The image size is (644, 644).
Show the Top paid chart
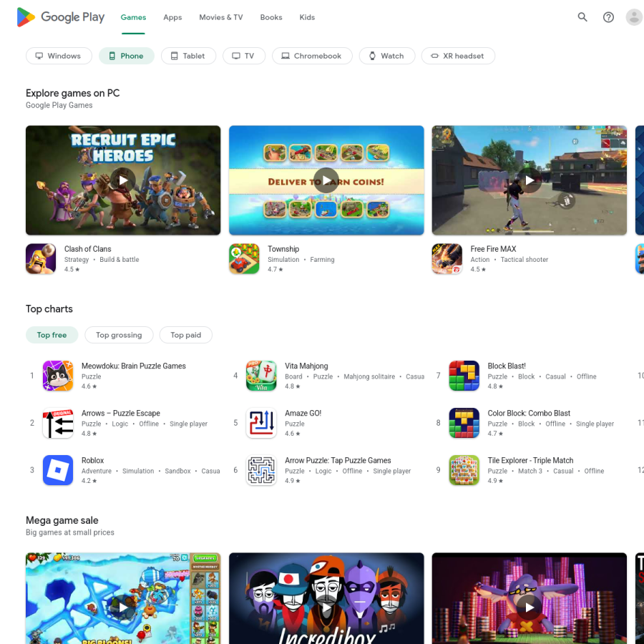coord(185,335)
